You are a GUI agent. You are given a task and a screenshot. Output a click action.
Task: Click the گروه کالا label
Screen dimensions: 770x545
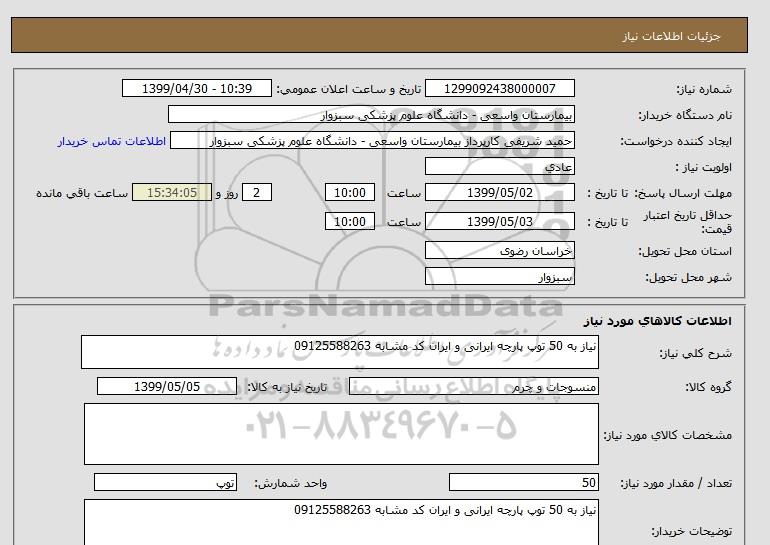coord(708,387)
